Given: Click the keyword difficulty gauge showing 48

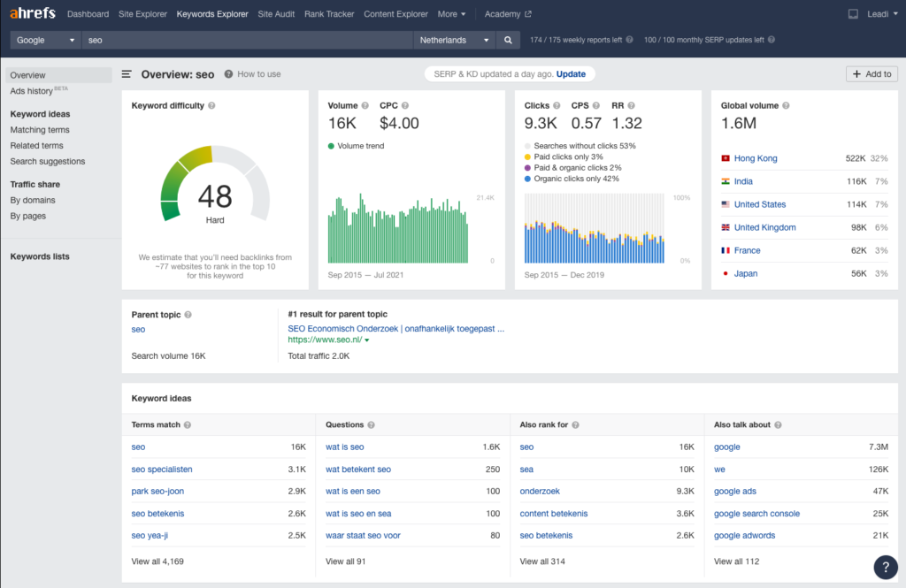Looking at the screenshot, I should coord(215,185).
